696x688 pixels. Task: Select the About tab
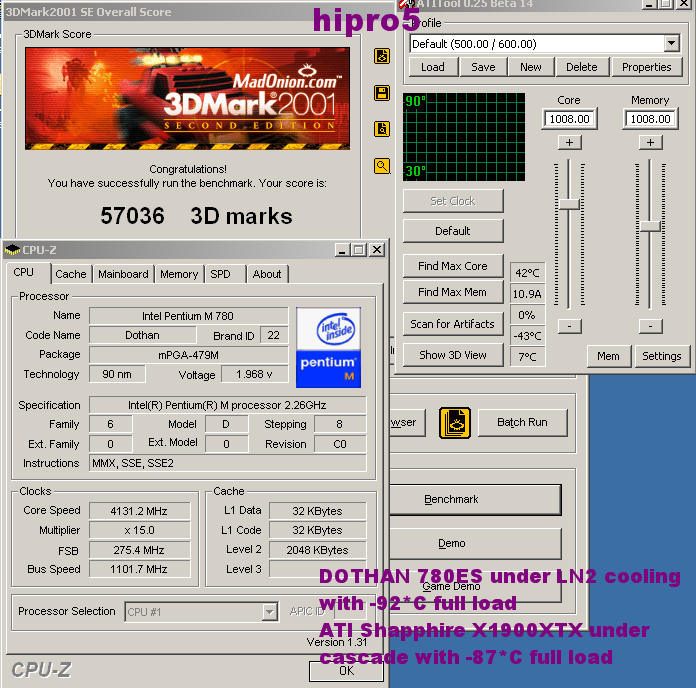coord(267,274)
